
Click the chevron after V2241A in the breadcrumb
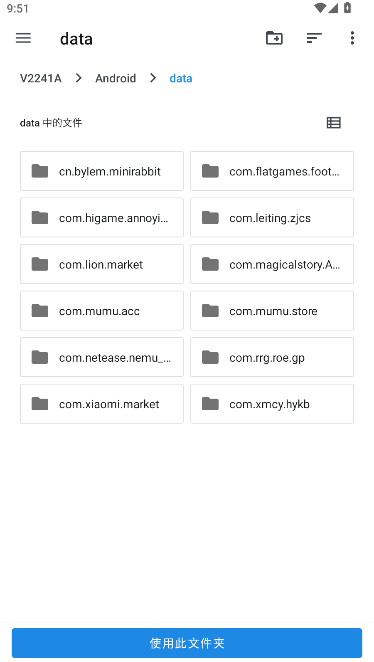click(78, 78)
